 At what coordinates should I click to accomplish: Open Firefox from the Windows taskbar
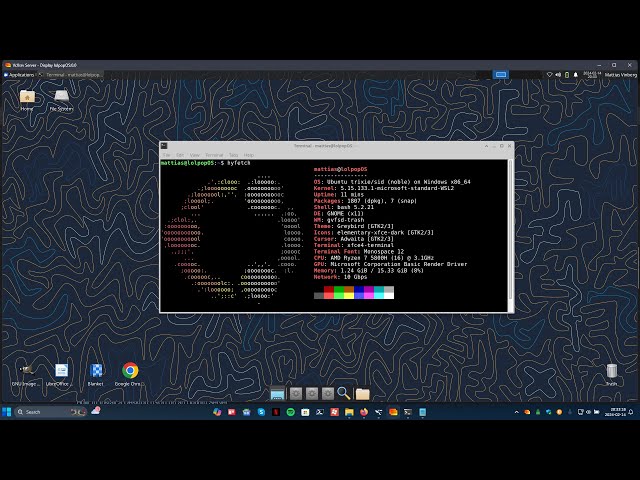(x=364, y=412)
